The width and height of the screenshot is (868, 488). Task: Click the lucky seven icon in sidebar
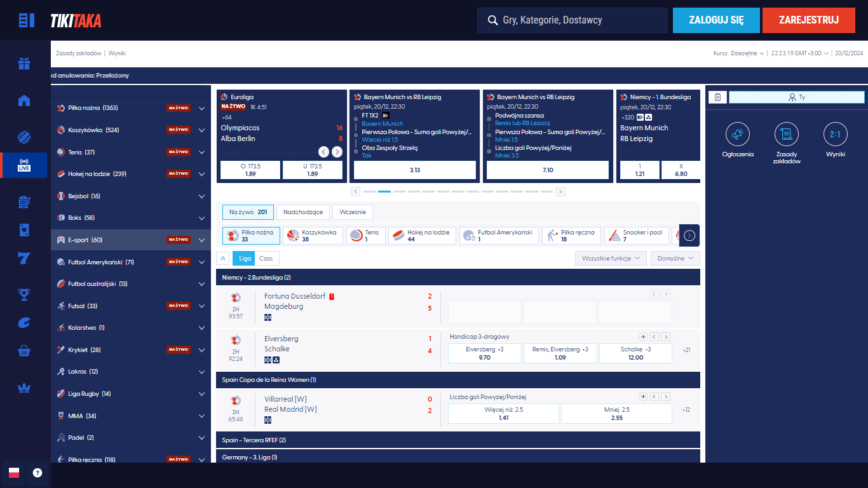coord(24,258)
